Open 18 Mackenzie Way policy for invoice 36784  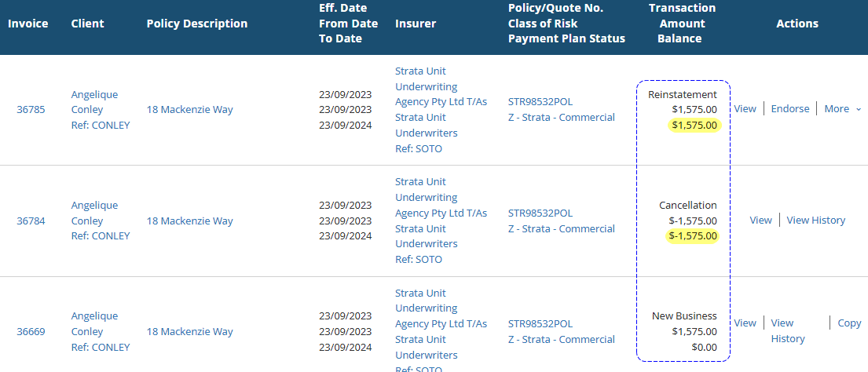tap(189, 221)
